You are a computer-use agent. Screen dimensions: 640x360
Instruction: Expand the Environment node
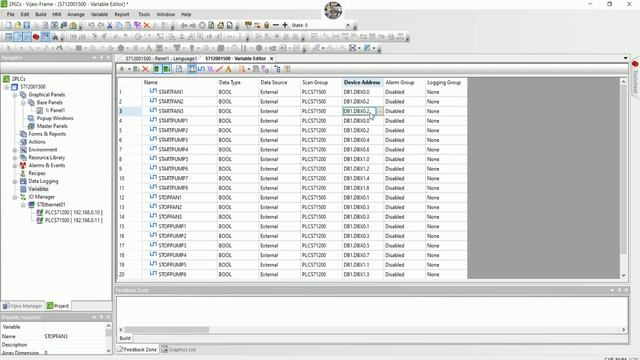[15, 150]
